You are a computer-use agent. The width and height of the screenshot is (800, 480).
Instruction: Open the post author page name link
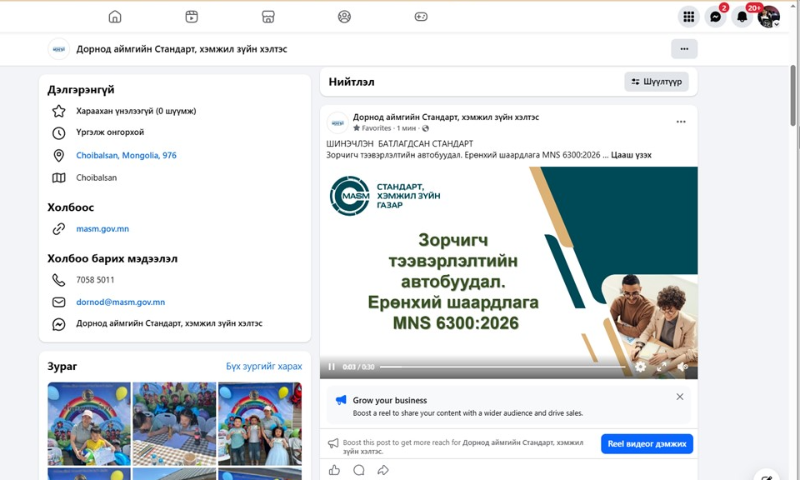tap(445, 117)
